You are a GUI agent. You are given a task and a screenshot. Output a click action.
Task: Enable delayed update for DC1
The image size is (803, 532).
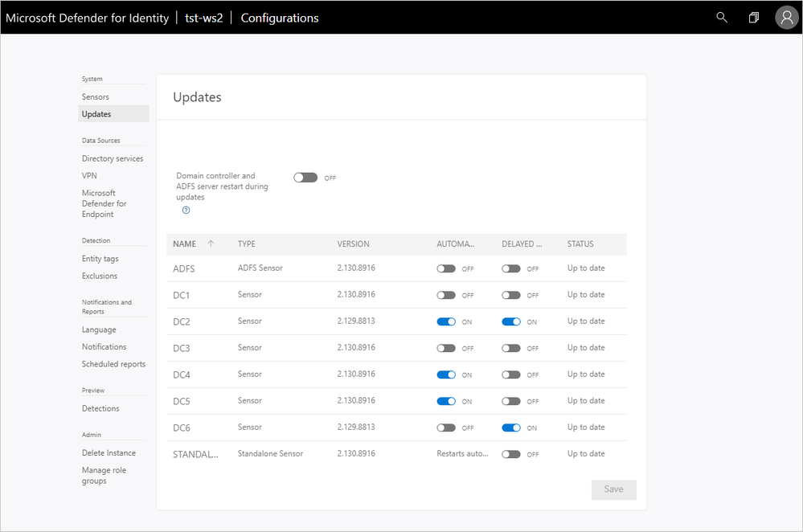(511, 295)
